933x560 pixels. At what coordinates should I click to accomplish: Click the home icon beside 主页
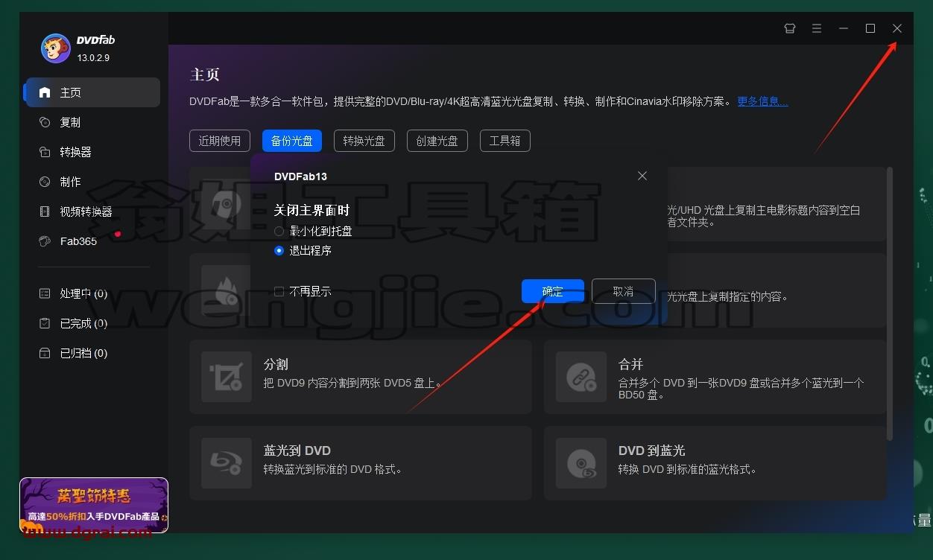click(45, 92)
